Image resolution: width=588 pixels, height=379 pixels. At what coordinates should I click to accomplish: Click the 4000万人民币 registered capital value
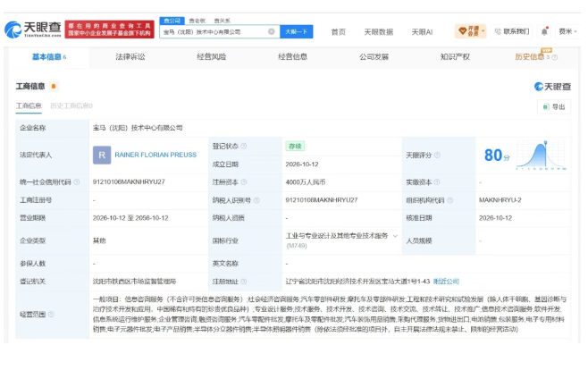pyautogui.click(x=306, y=182)
